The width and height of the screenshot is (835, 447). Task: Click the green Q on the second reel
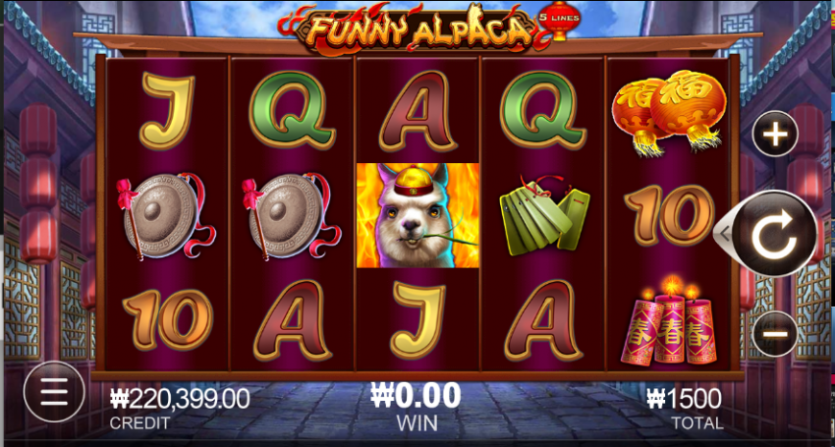pos(292,110)
